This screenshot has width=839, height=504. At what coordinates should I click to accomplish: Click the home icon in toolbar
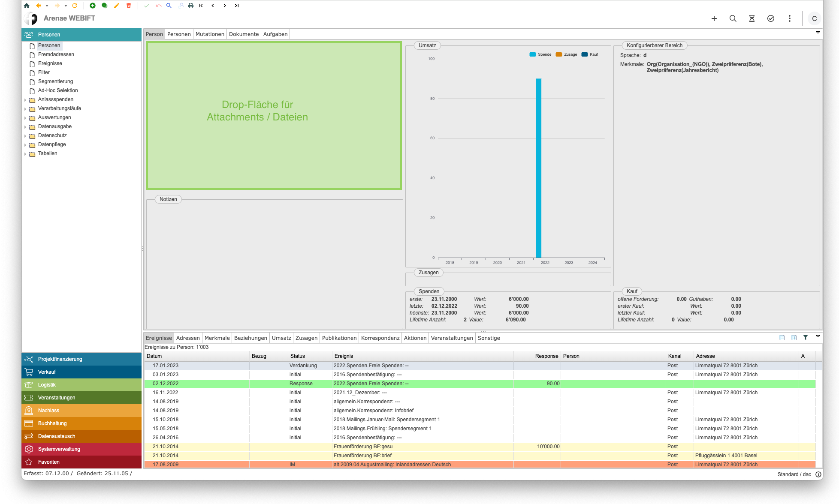27,6
